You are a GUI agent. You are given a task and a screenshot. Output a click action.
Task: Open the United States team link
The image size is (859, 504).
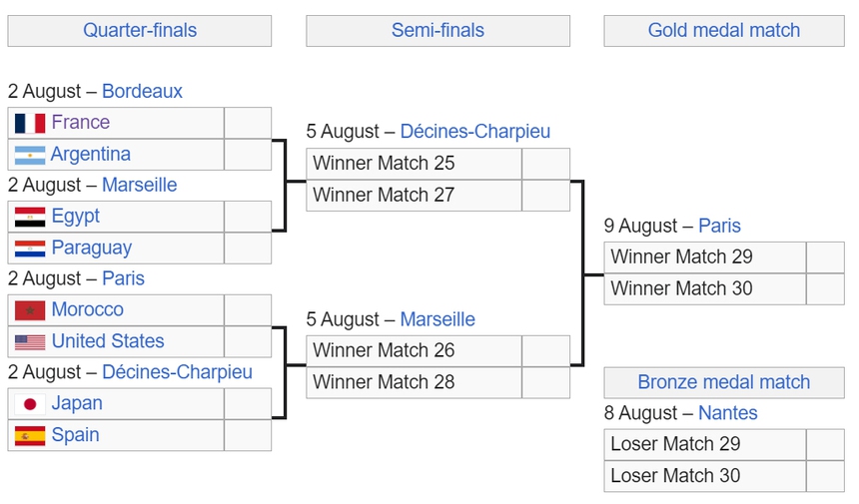[x=108, y=342]
